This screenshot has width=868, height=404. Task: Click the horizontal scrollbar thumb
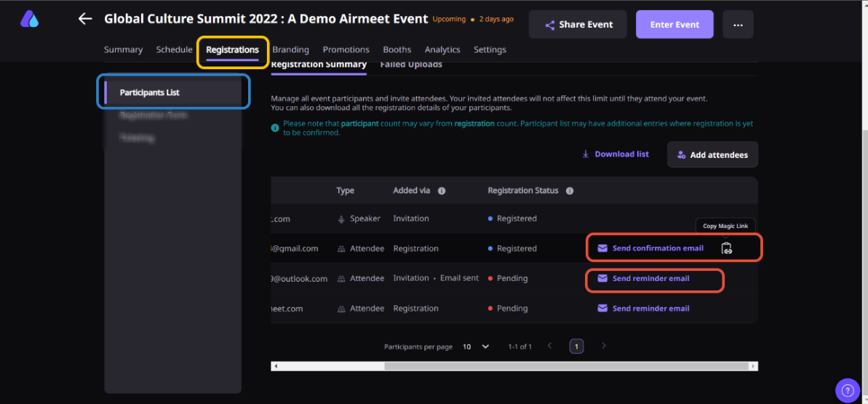566,366
